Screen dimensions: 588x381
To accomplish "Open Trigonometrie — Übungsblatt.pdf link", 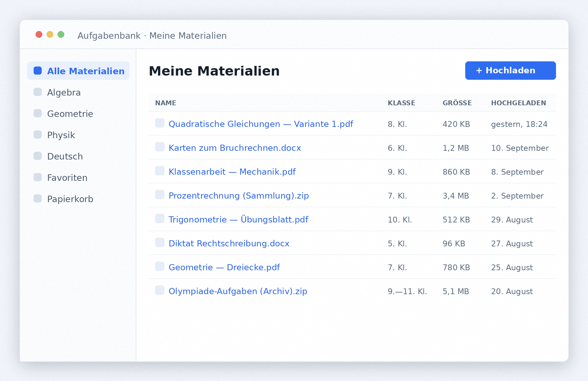I will [238, 220].
